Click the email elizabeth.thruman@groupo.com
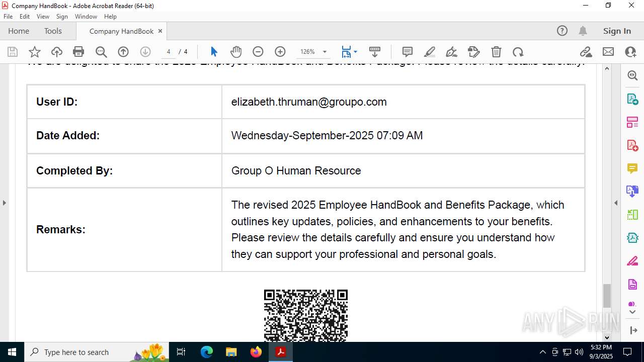The width and height of the screenshot is (644, 362). pyautogui.click(x=309, y=102)
